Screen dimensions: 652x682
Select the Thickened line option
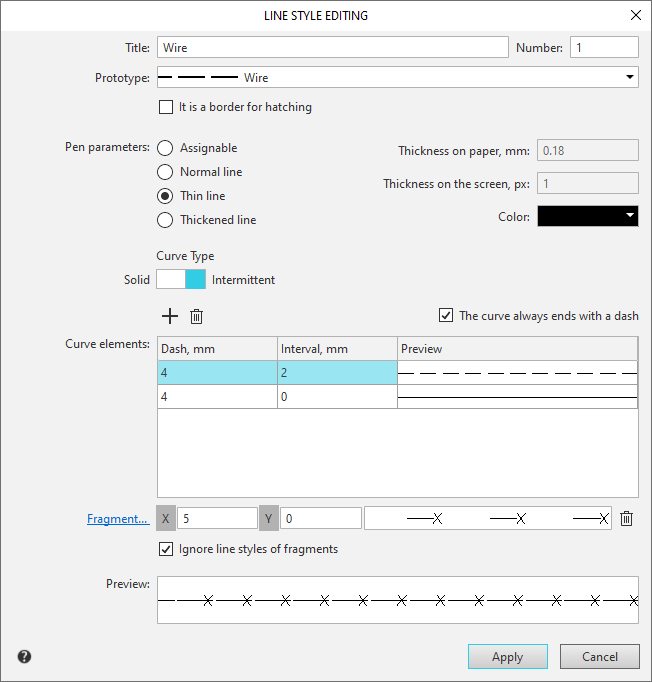point(165,220)
